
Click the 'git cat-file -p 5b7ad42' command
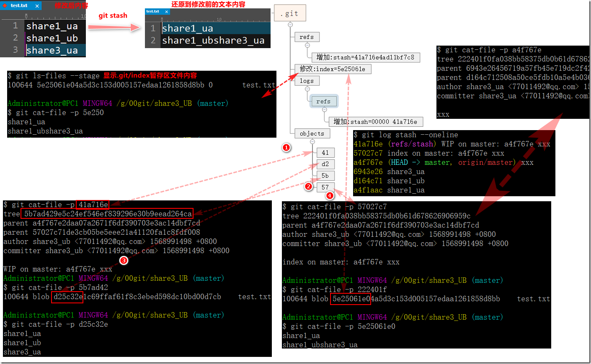tap(56, 287)
